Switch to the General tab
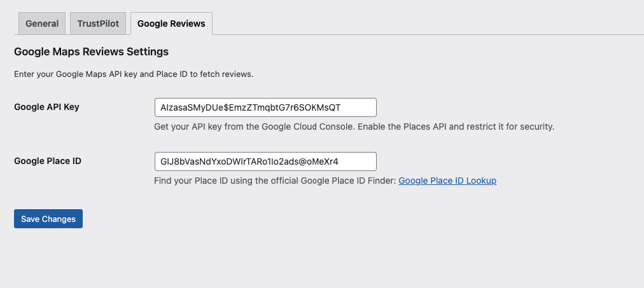This screenshot has height=288, width=644. (x=42, y=24)
